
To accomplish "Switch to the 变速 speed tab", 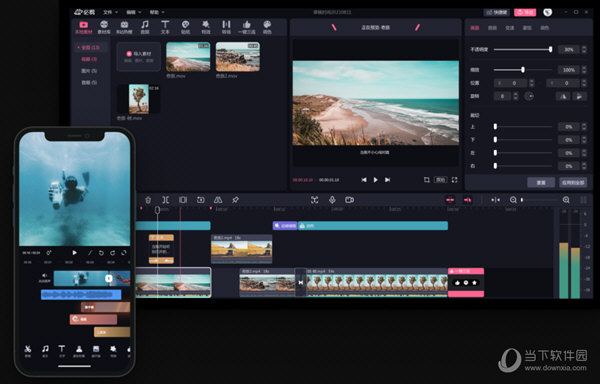I will pos(510,28).
